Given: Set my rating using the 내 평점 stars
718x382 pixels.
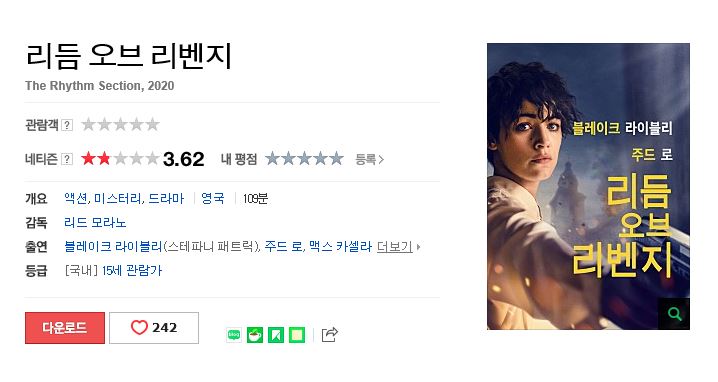Looking at the screenshot, I should tap(305, 158).
